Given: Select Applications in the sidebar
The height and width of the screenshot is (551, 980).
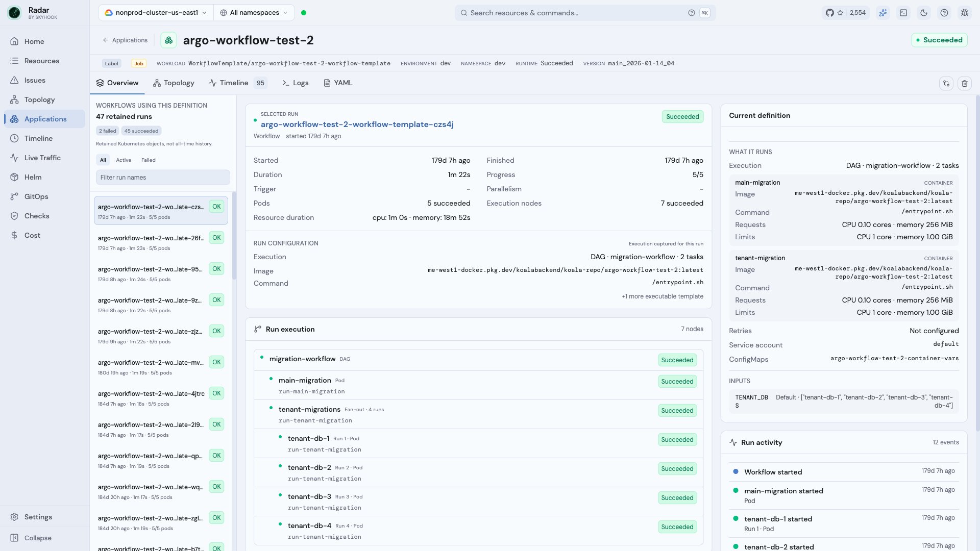Looking at the screenshot, I should [x=44, y=119].
